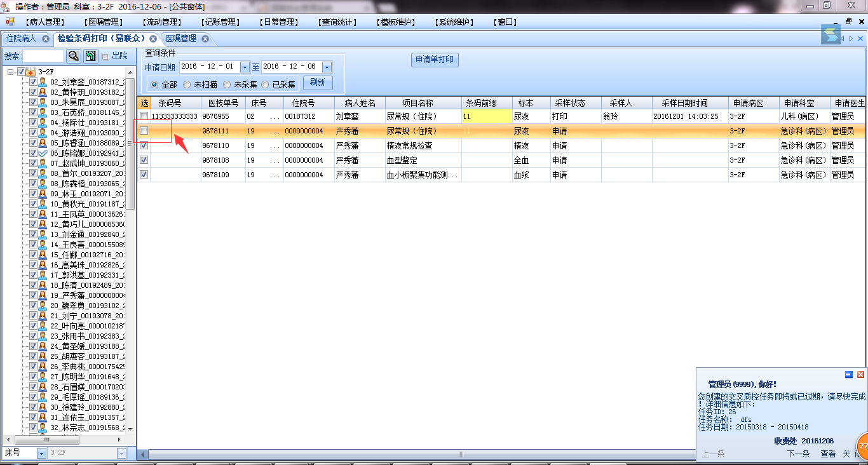Click the patient icon for 26_李典桃

pos(43,367)
